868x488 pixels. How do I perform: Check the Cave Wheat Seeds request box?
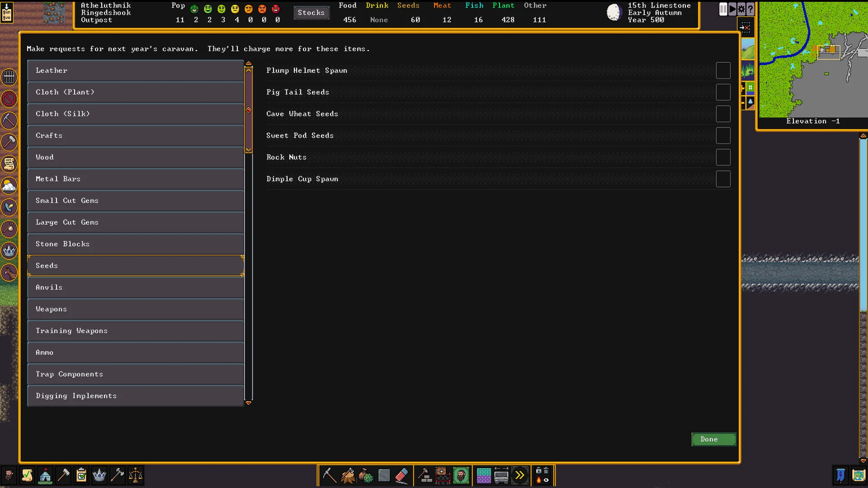click(x=723, y=114)
